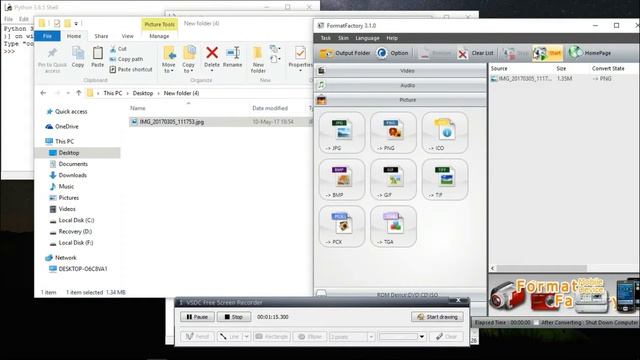Open FormatFactory HomePage
Screen dimensions: 640x360
(590, 53)
